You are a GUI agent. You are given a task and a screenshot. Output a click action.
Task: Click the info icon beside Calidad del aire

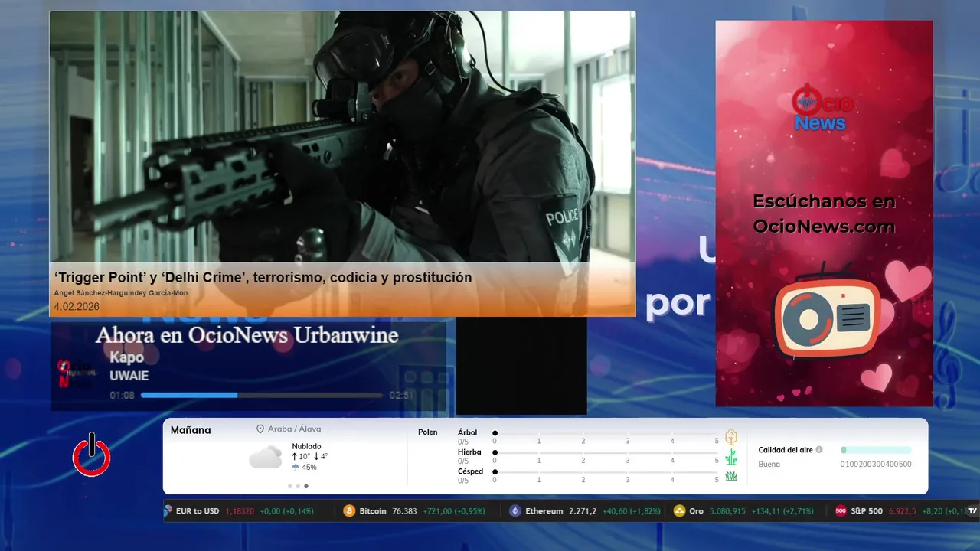(x=819, y=450)
